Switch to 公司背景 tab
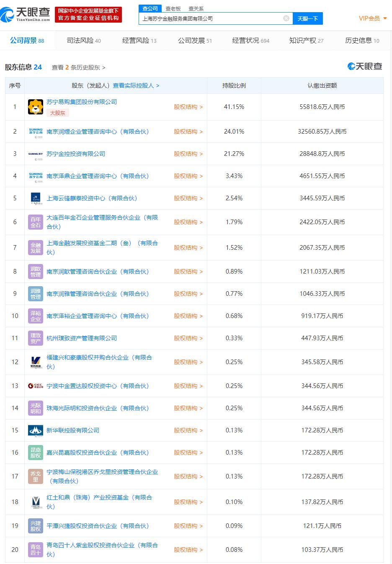Viewport: 392px width, 564px height. (27, 41)
